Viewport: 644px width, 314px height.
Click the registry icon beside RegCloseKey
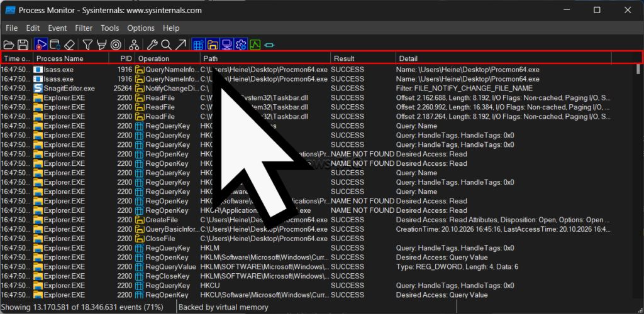(x=140, y=276)
